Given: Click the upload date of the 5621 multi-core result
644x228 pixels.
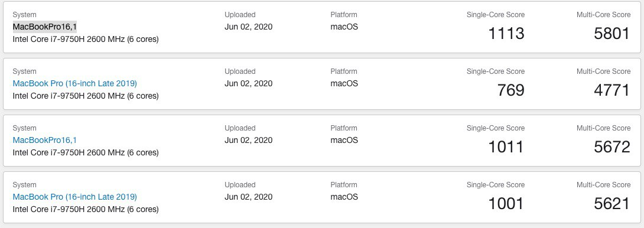Looking at the screenshot, I should point(249,197).
